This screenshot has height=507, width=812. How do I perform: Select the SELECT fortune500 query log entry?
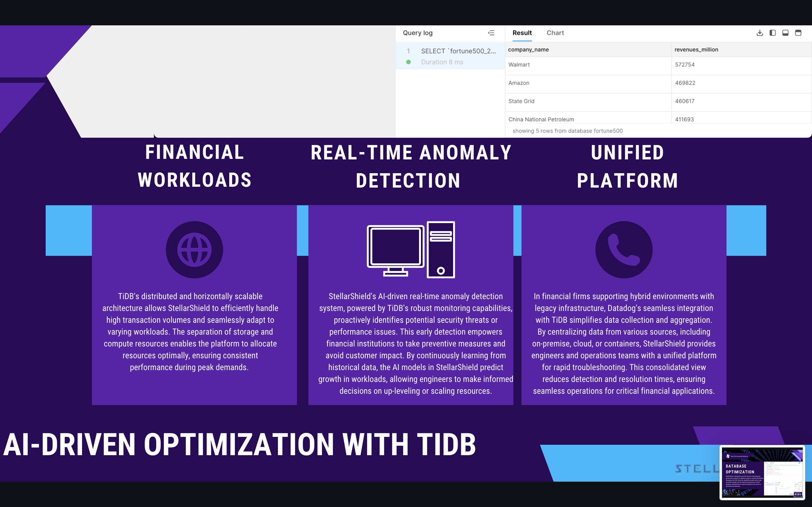458,51
